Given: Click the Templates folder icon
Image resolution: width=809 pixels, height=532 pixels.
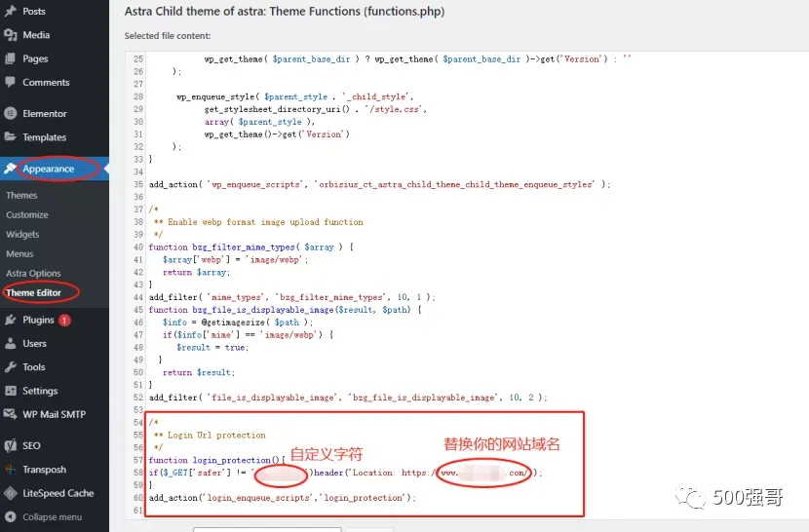Looking at the screenshot, I should (x=11, y=136).
